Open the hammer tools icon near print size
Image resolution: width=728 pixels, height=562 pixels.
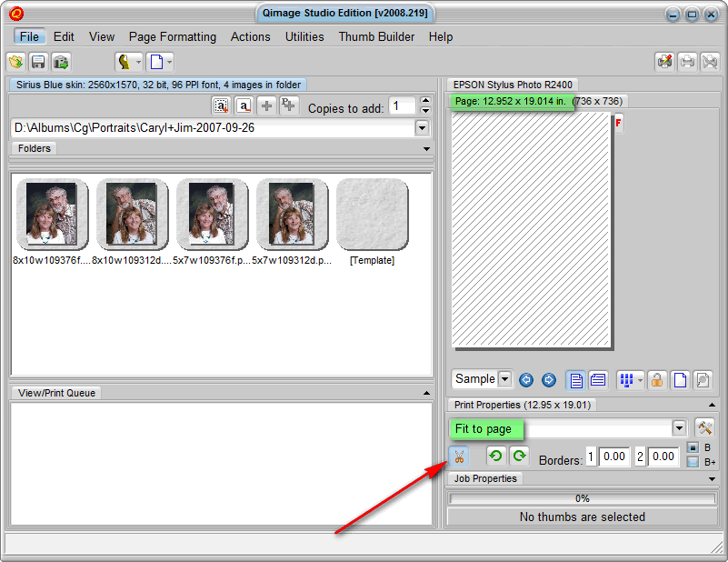[704, 427]
